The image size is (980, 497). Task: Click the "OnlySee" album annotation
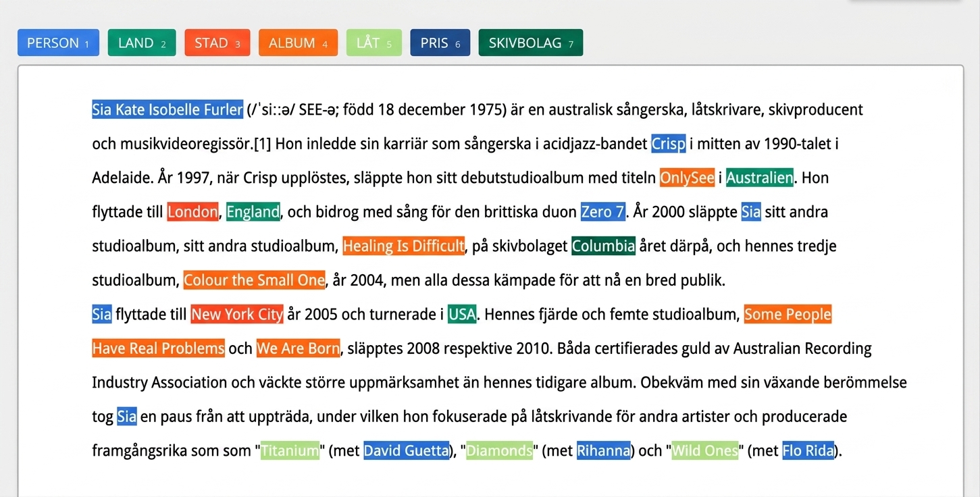(x=687, y=178)
